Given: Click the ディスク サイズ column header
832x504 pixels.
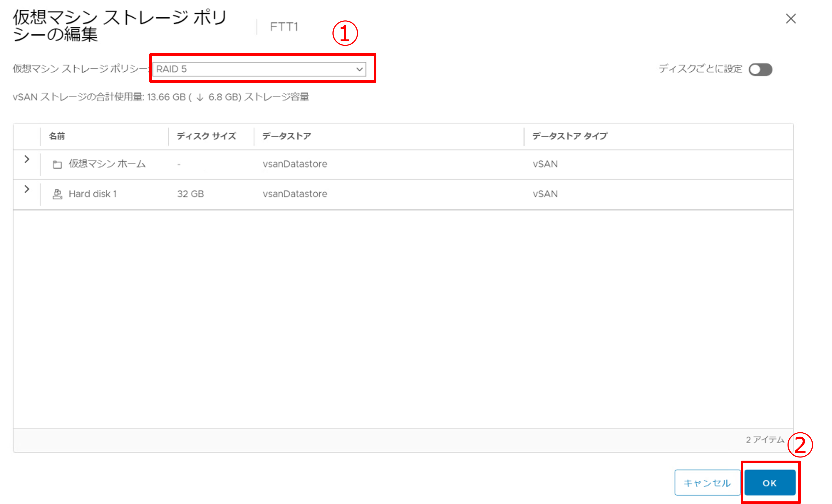Looking at the screenshot, I should coord(206,136).
